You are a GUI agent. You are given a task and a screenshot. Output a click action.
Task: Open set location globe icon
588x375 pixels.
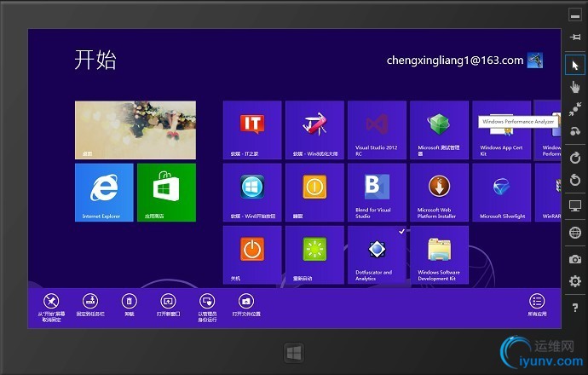pos(575,233)
